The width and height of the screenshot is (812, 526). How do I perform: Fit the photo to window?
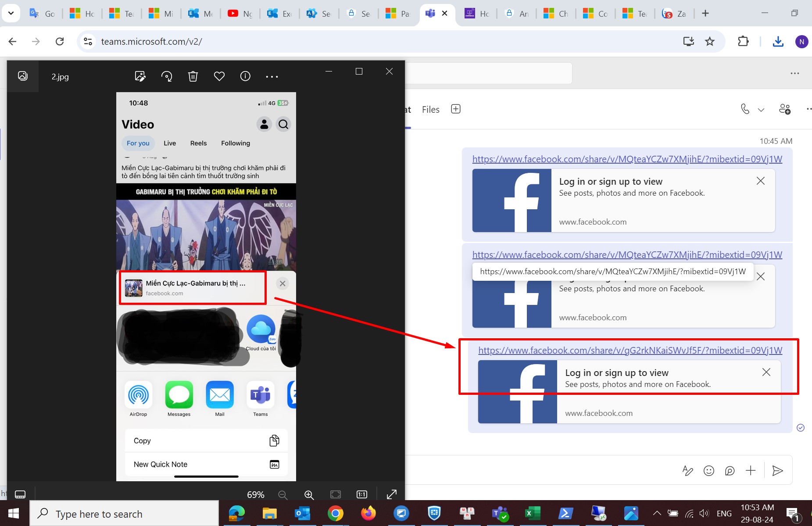point(336,494)
